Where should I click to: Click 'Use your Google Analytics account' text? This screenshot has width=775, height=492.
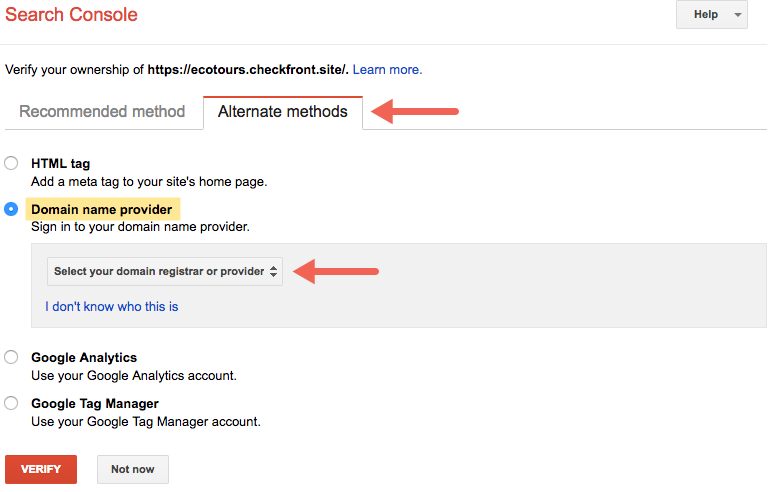click(x=134, y=376)
